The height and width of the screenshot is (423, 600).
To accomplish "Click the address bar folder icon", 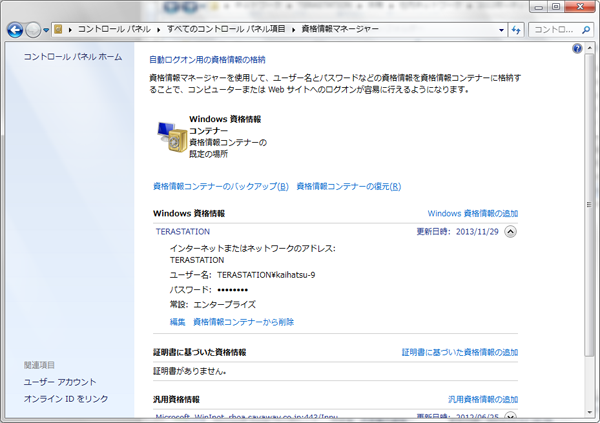I will (58, 29).
